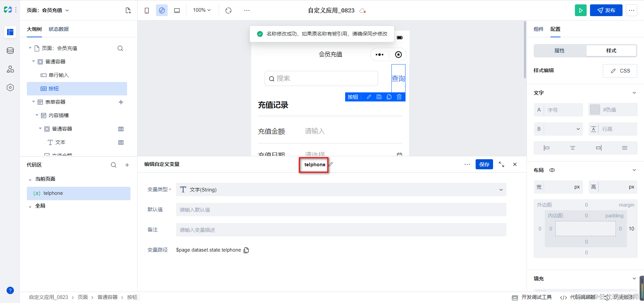This screenshot has height=303, width=644.
Task: Open the outline tree sidebar icon
Action: coord(10,32)
